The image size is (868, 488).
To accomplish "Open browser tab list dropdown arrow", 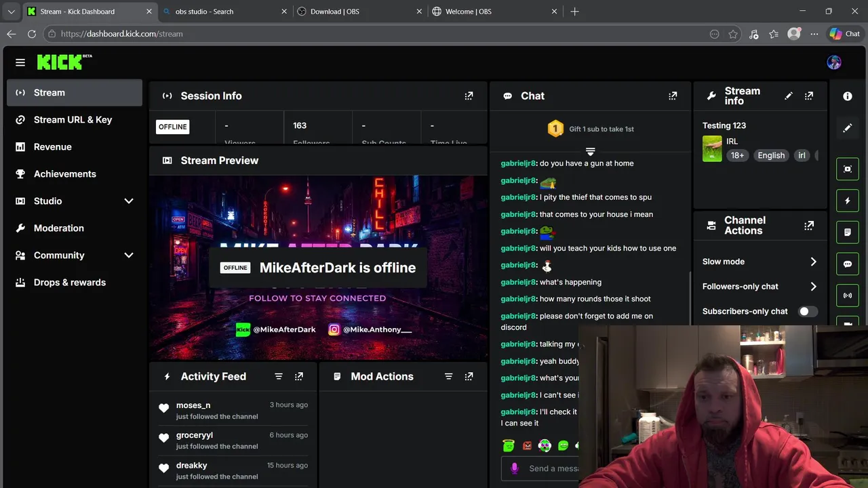I will tap(12, 12).
